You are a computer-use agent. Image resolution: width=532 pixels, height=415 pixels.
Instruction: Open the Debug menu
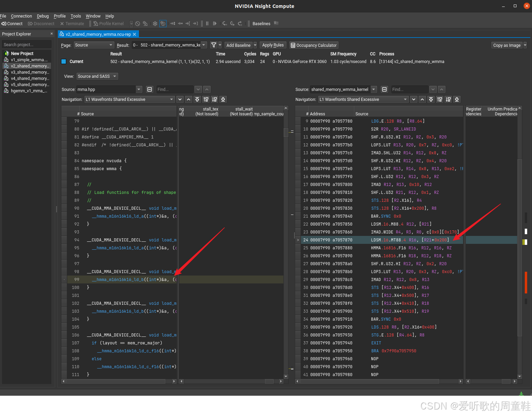(x=43, y=16)
